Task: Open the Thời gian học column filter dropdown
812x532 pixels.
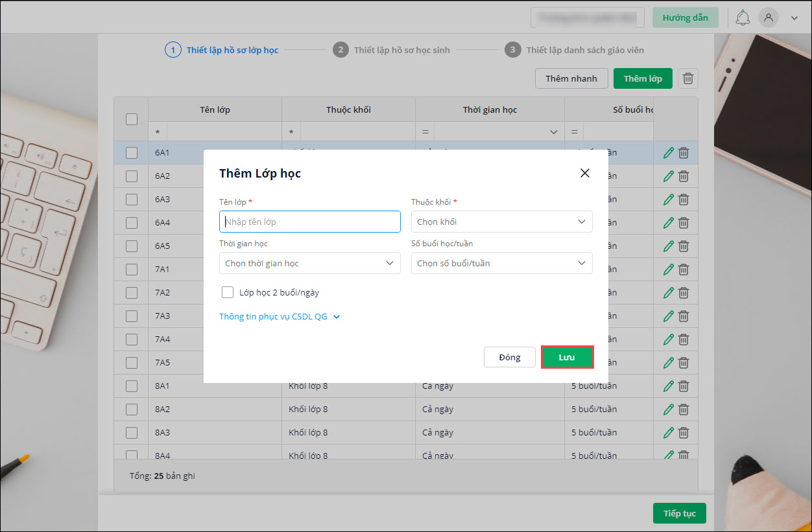Action: tap(554, 132)
